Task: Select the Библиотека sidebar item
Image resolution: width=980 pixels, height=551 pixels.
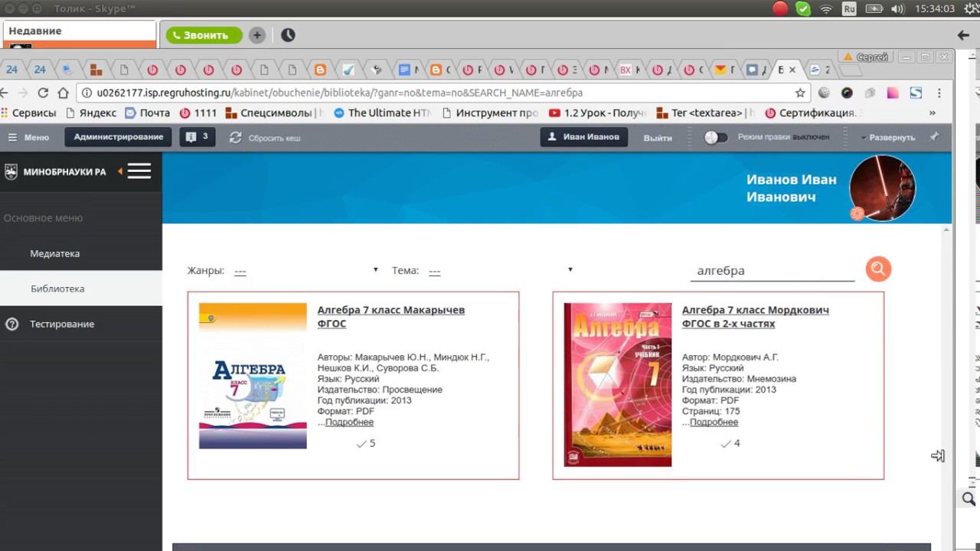Action: [81, 289]
